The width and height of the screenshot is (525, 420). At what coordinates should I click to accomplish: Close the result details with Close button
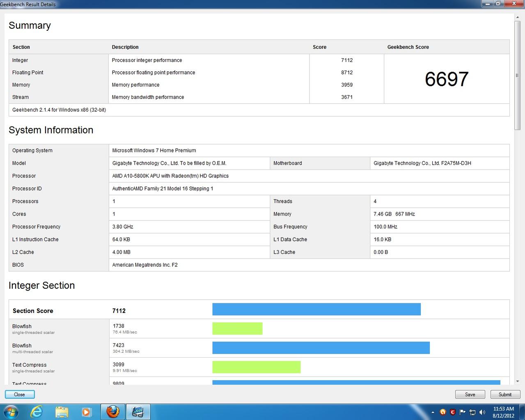[x=20, y=394]
